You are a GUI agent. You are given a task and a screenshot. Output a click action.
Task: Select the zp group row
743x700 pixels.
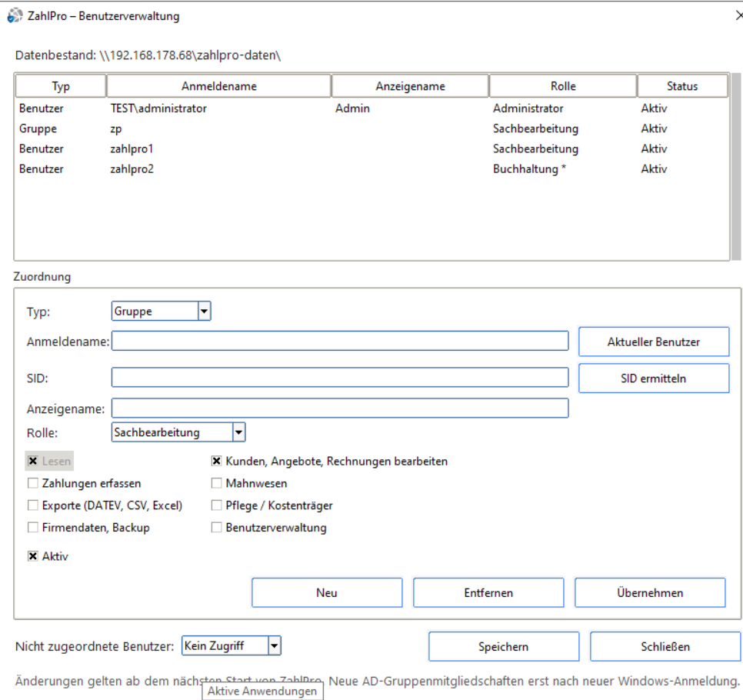click(x=372, y=129)
